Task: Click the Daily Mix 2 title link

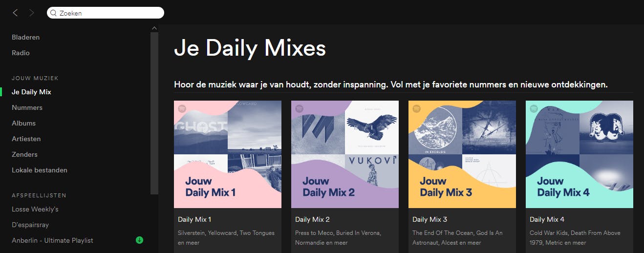Action: coord(312,219)
